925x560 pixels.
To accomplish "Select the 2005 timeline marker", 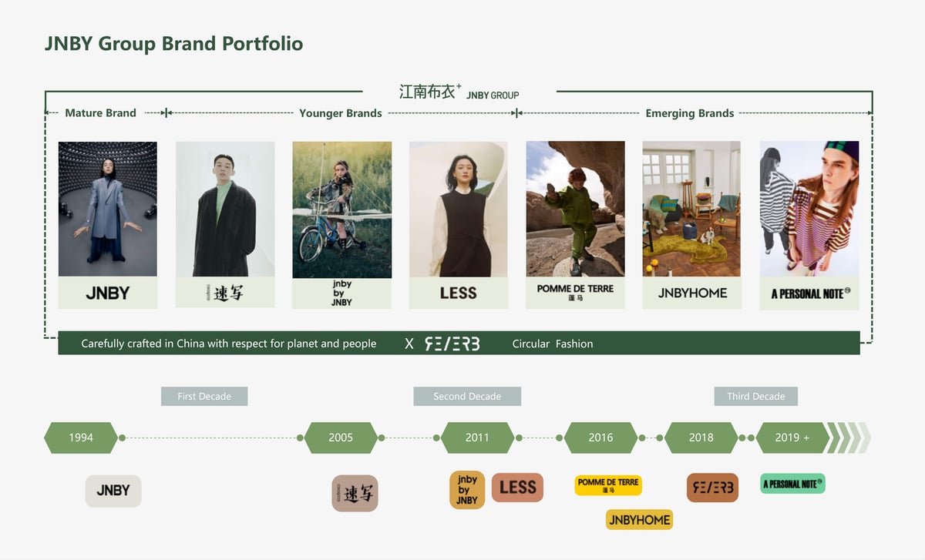I will tap(341, 438).
